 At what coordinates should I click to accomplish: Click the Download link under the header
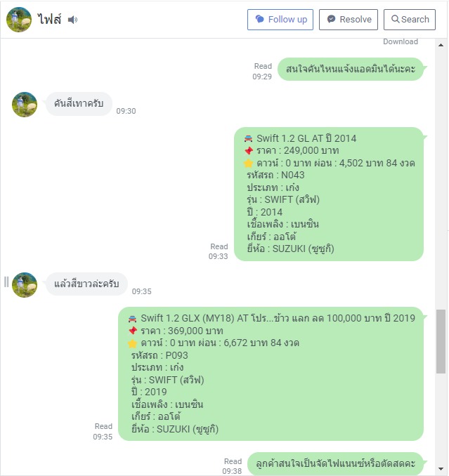400,41
